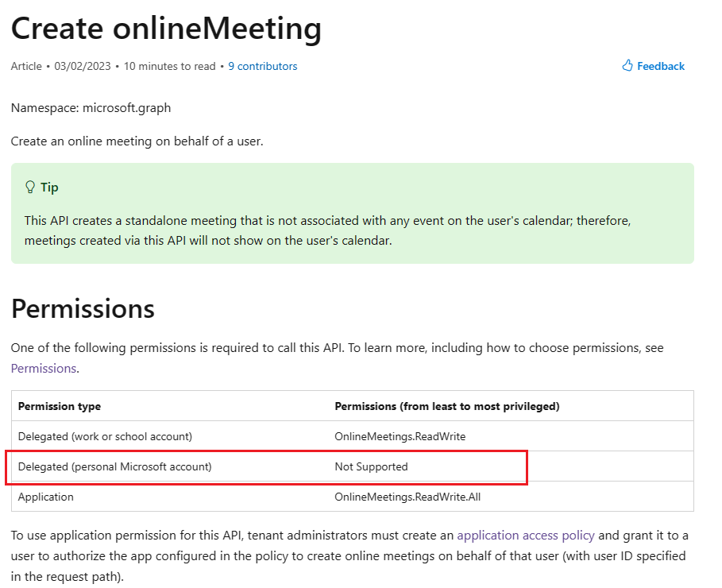
Task: Select the Create onlineMeeting page title
Action: tap(166, 29)
